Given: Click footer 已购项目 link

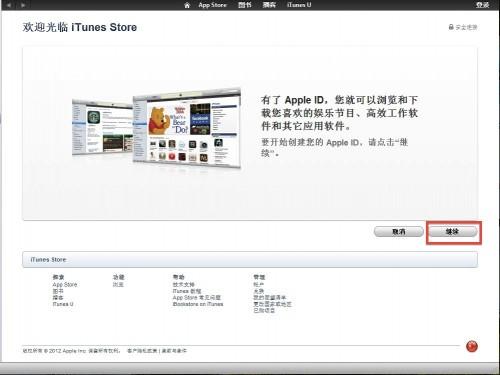Looking at the screenshot, I should tap(264, 310).
